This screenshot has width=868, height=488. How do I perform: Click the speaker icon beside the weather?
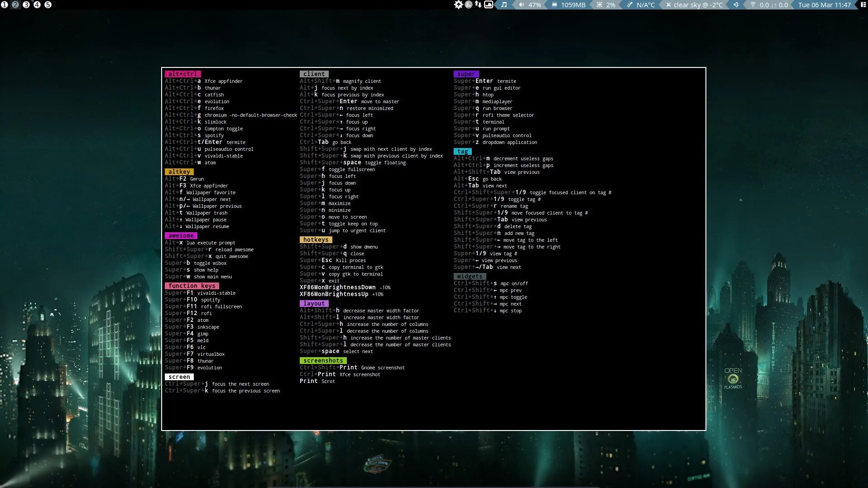tap(736, 5)
